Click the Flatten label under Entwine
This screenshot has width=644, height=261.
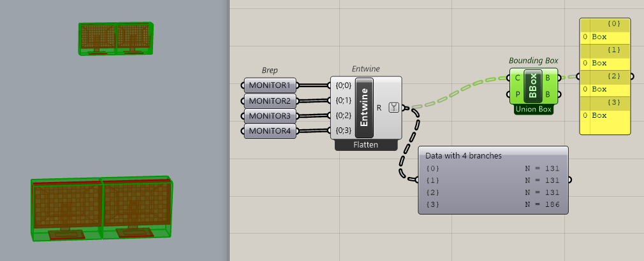coord(366,145)
